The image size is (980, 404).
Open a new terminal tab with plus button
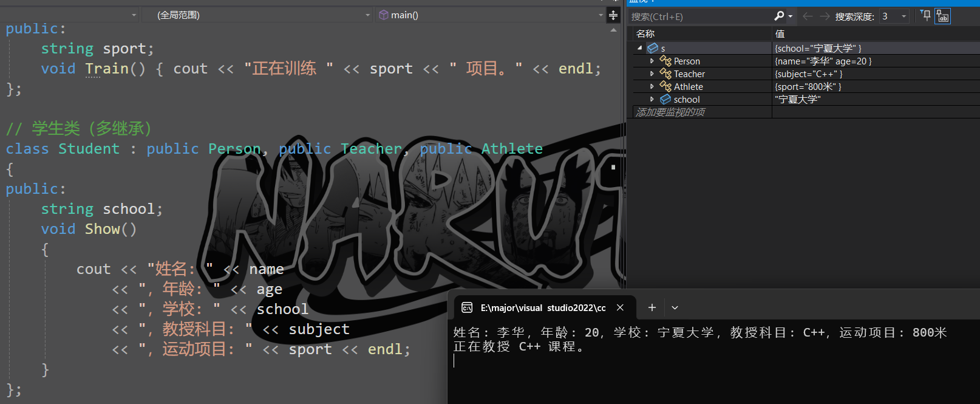click(652, 307)
